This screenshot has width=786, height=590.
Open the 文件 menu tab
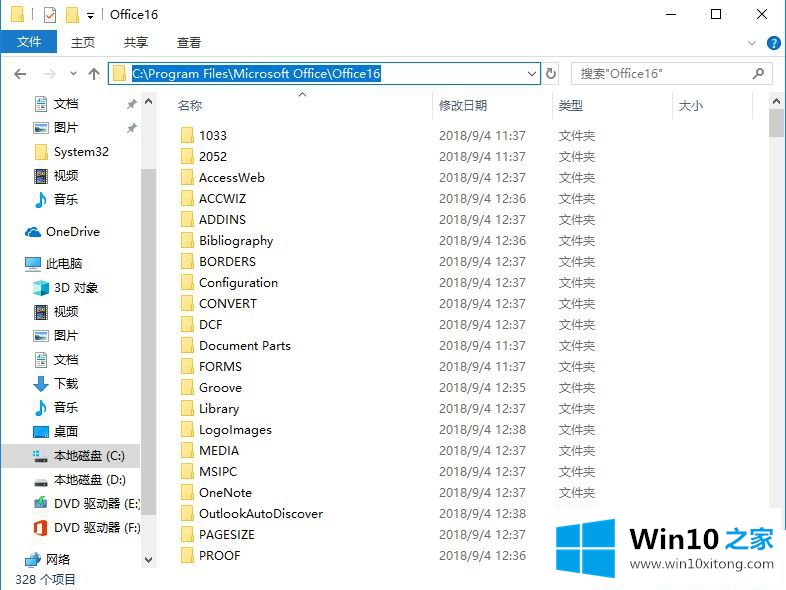pos(29,42)
